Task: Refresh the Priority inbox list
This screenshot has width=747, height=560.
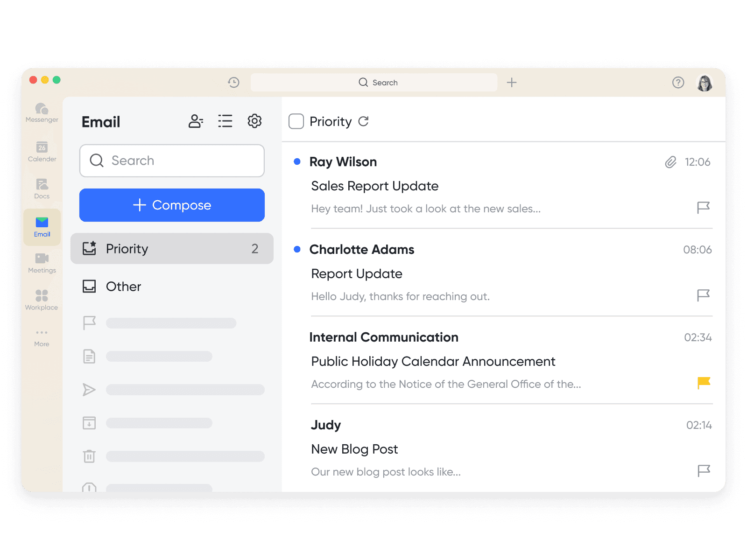Action: click(363, 121)
